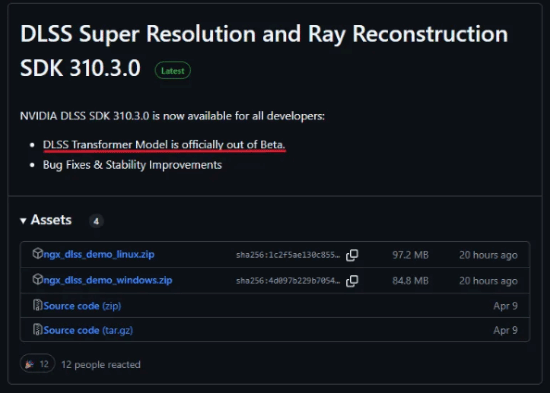Open ngx_dlss_demo_linux.zip download link

pos(99,254)
